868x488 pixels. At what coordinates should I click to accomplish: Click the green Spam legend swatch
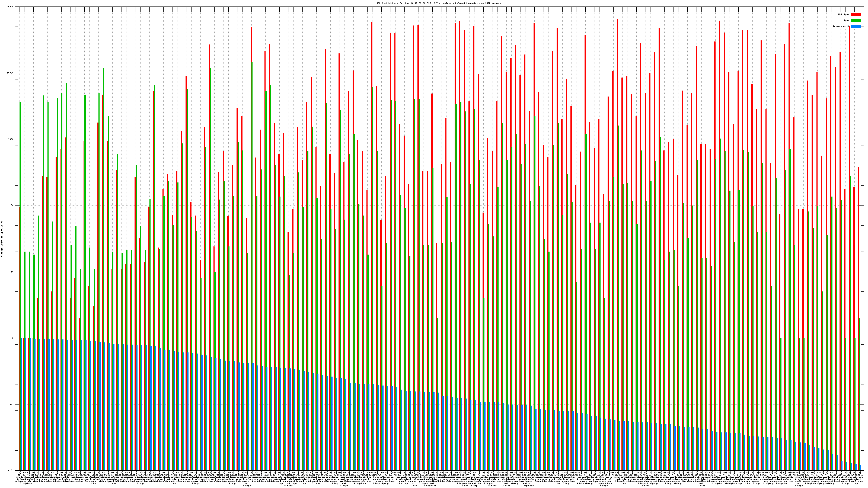click(x=856, y=21)
